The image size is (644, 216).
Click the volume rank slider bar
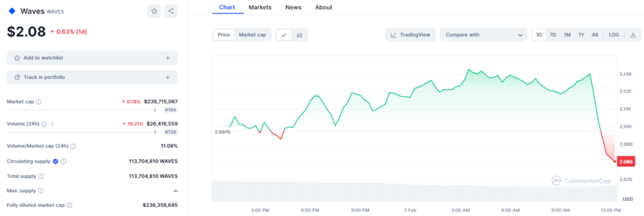tap(83, 132)
